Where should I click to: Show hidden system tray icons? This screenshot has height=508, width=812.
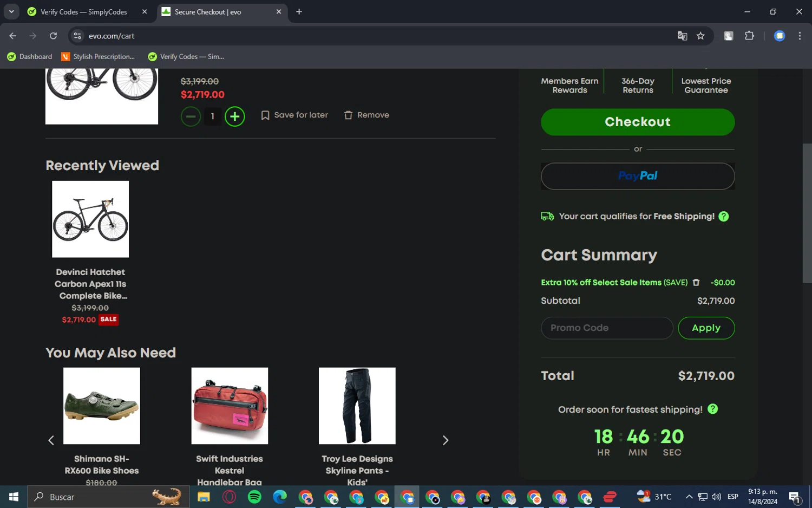(689, 497)
